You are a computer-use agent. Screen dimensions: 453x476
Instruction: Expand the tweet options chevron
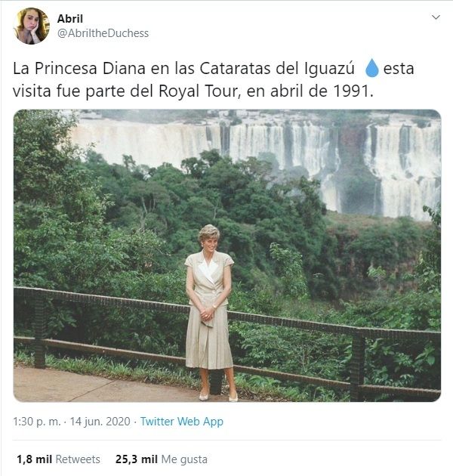(x=435, y=17)
